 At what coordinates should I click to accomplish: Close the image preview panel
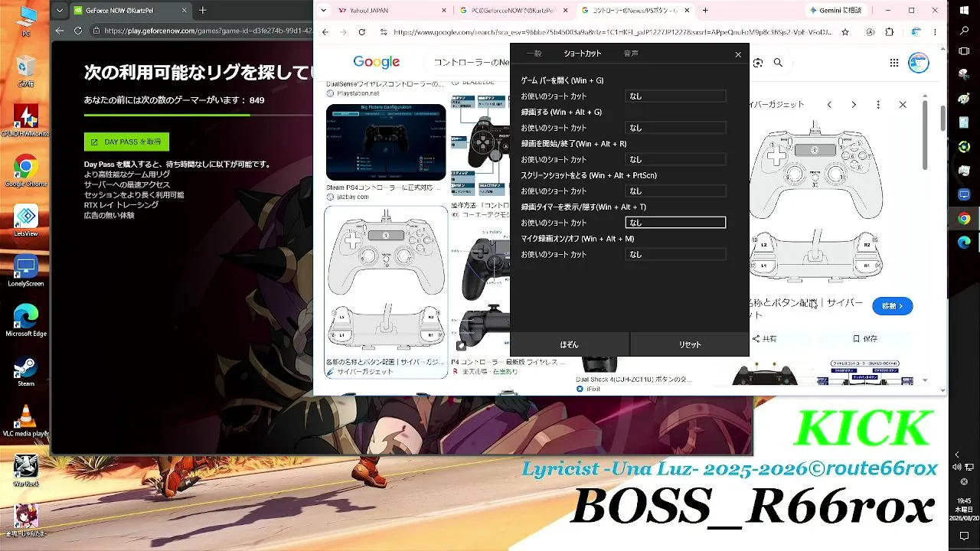click(x=903, y=104)
